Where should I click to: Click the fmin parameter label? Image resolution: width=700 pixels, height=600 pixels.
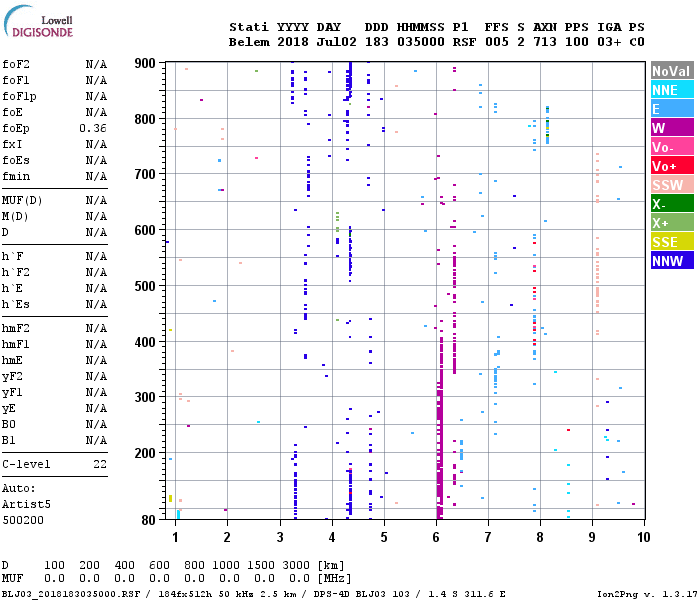click(16, 177)
